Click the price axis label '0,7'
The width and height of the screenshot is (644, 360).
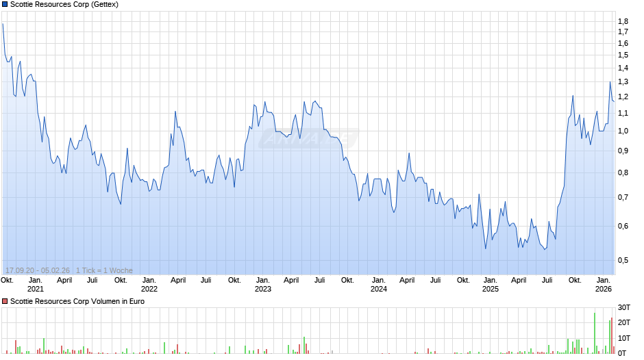(x=623, y=197)
